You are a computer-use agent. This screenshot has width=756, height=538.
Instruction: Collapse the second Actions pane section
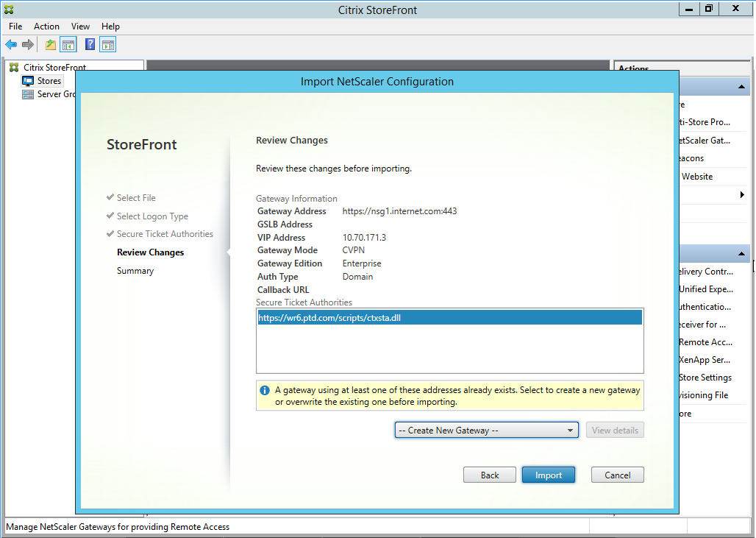[x=742, y=254]
